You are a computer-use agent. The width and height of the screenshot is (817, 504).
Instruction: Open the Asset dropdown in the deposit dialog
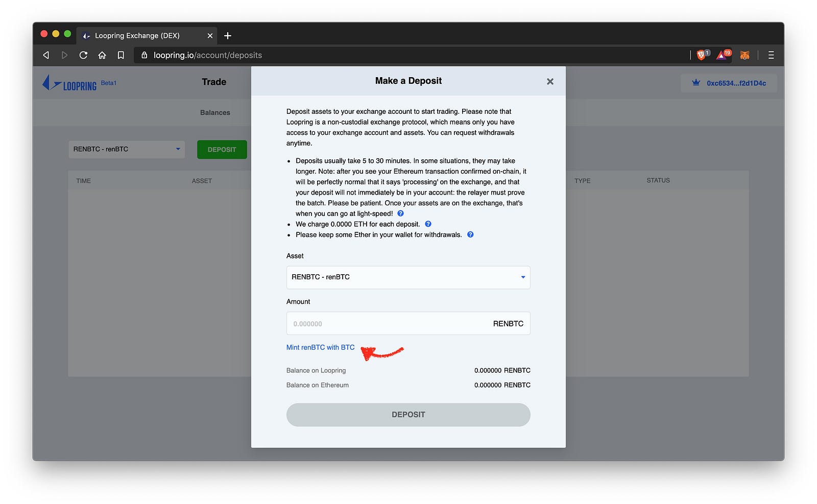(408, 277)
